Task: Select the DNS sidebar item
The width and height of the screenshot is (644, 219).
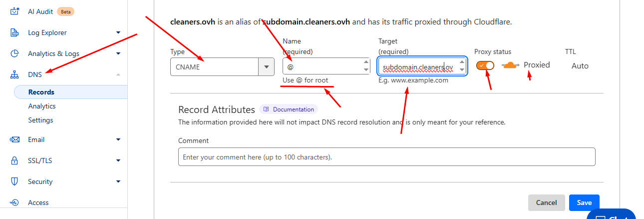Action: click(35, 74)
